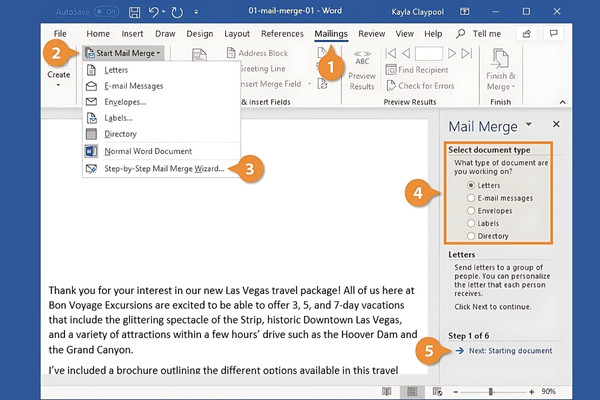Screen dimensions: 600x400
Task: Click the zoom slider handle
Action: point(491,392)
